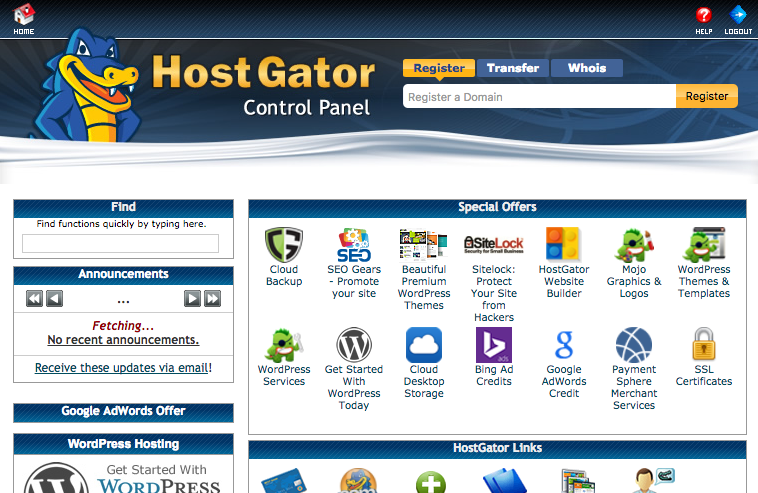Screen dimensions: 758x493
Task: Open Google AdWords Credit icon
Action: pos(564,345)
